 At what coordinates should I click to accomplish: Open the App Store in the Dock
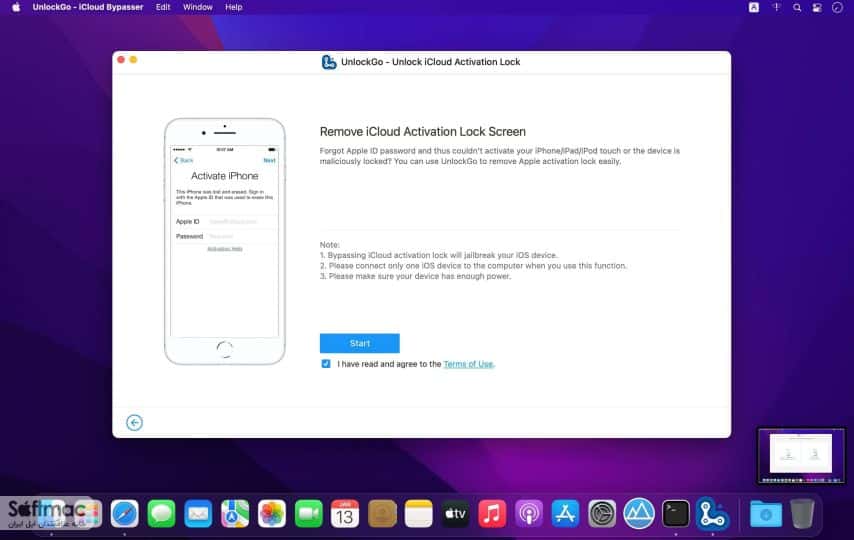coord(565,513)
